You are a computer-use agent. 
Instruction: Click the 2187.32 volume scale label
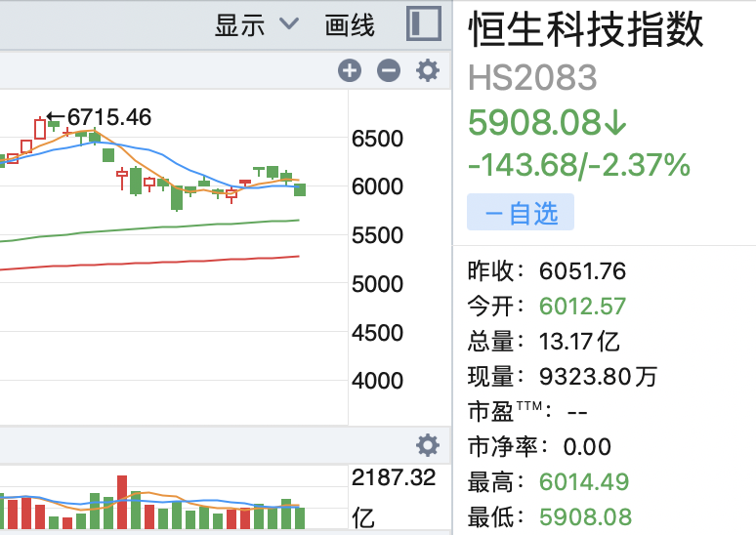click(x=394, y=477)
